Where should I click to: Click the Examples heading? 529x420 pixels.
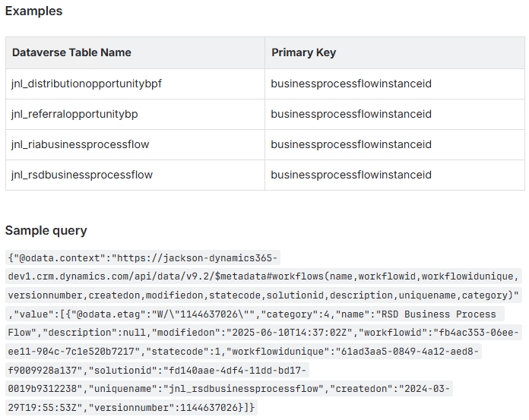pos(33,11)
